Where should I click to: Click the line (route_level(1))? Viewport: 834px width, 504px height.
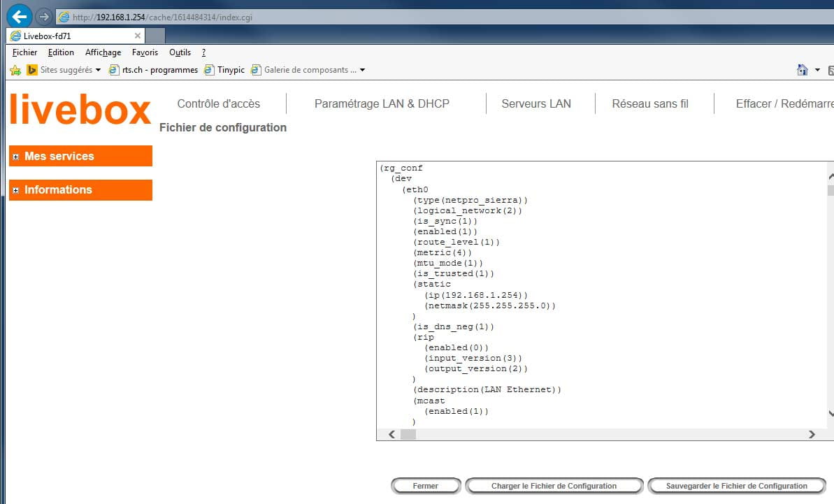(x=456, y=243)
